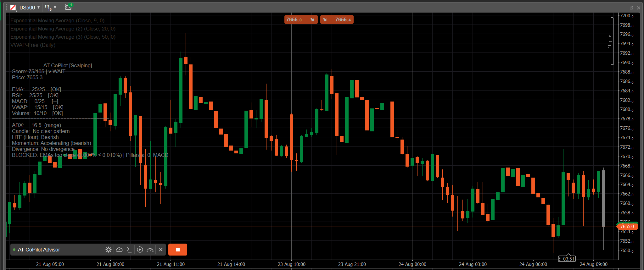Image resolution: width=644 pixels, height=270 pixels.
Task: Select the VWAP-Free (Daily) indicator label
Action: (x=33, y=45)
